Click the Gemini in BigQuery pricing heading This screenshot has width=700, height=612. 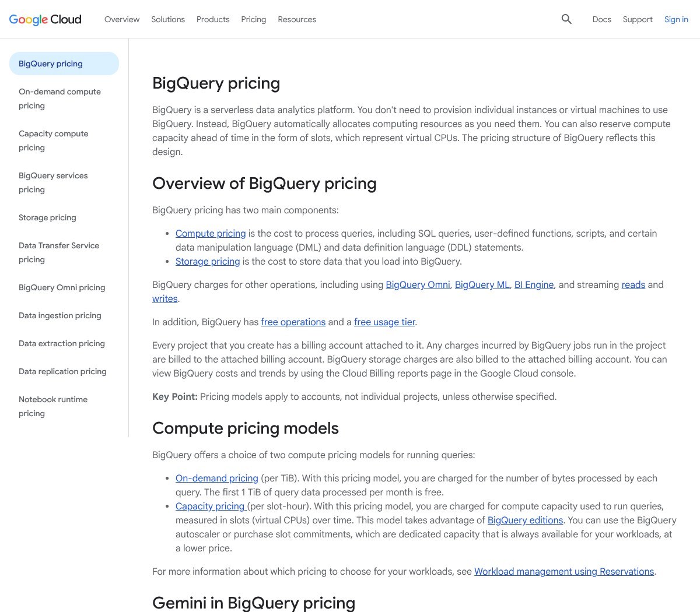coord(254,603)
